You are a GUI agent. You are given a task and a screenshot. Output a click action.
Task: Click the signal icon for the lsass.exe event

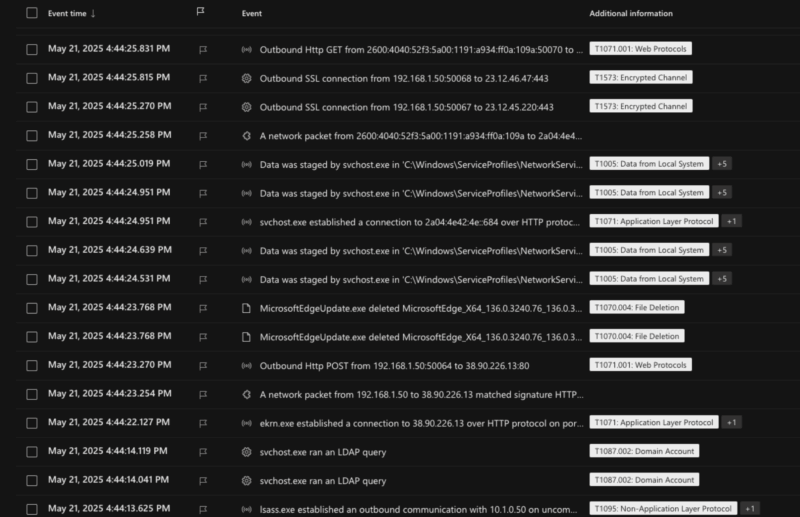tap(246, 509)
